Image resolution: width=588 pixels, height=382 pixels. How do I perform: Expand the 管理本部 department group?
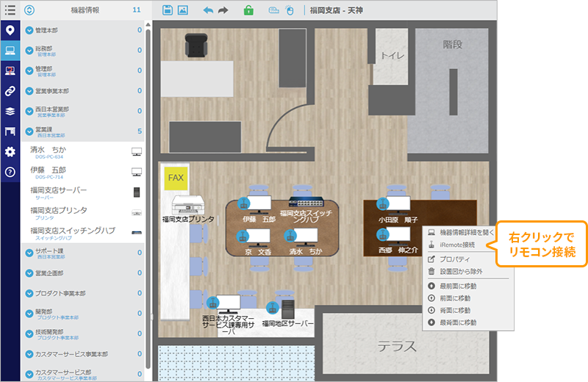coord(29,31)
